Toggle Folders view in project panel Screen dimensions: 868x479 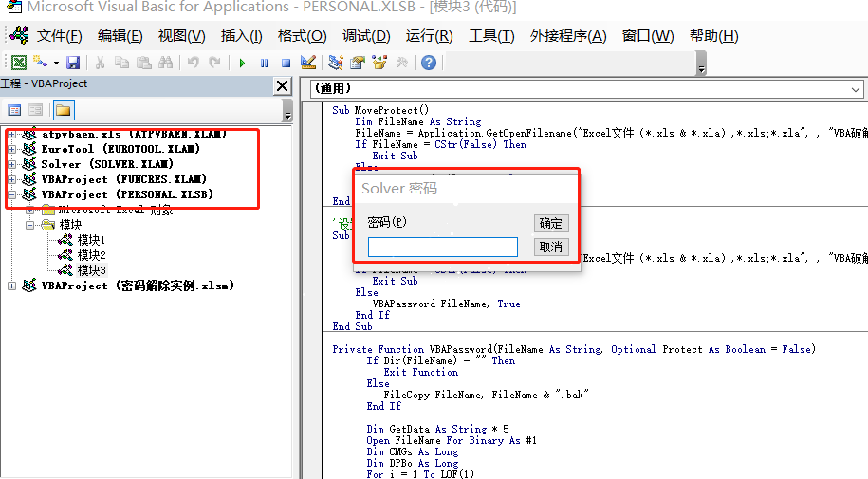64,110
